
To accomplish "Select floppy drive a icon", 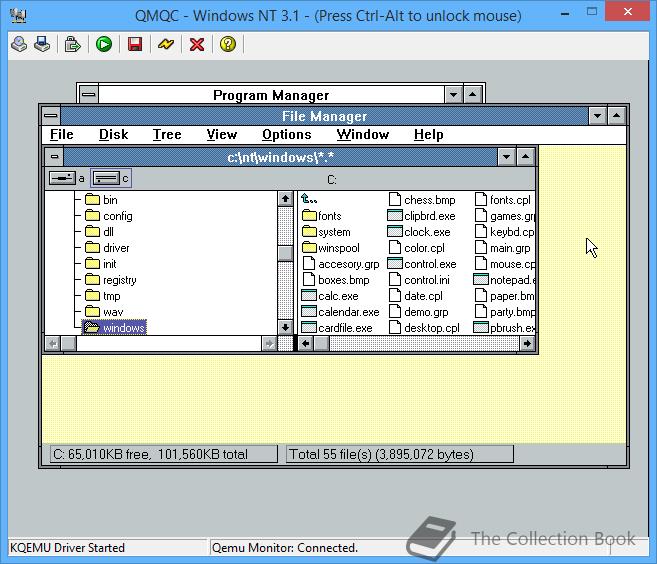I will tap(62, 178).
